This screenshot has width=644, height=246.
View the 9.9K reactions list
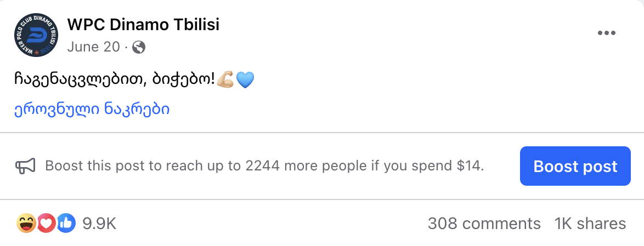coord(99,224)
